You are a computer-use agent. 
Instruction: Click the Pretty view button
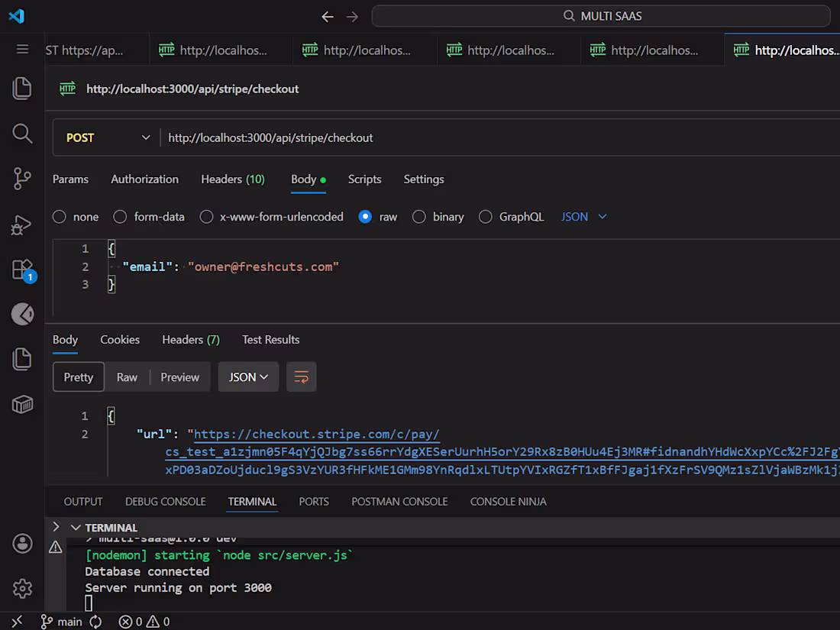click(x=78, y=377)
